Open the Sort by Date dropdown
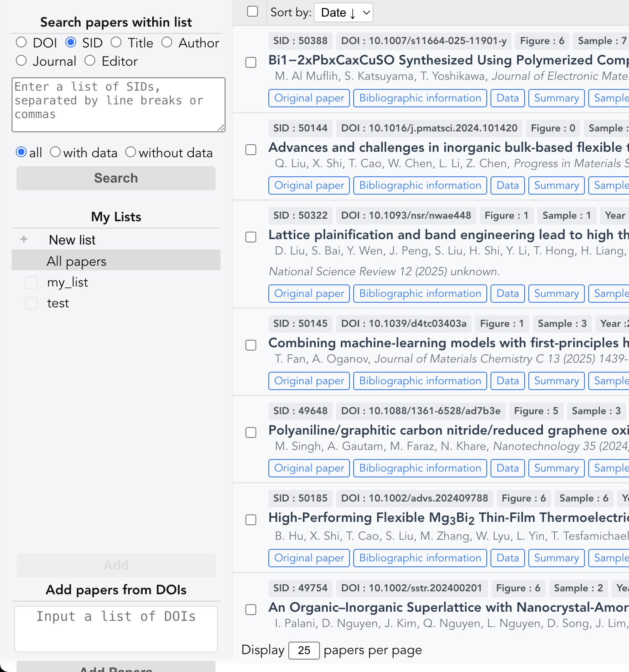Viewport: 629px width, 672px height. tap(343, 12)
